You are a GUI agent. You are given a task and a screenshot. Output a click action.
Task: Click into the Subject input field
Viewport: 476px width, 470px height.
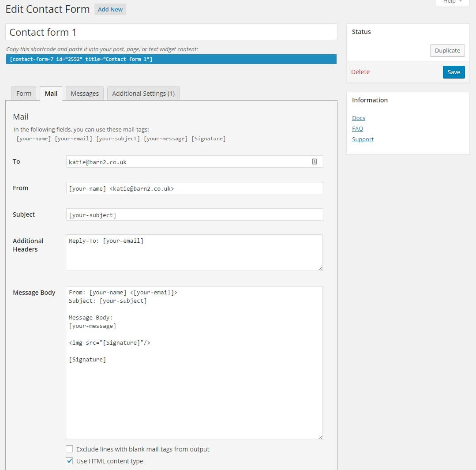195,215
